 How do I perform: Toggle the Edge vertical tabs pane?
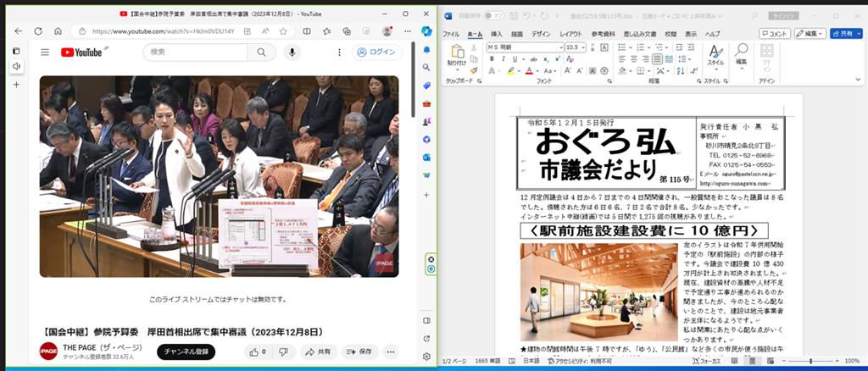16,50
